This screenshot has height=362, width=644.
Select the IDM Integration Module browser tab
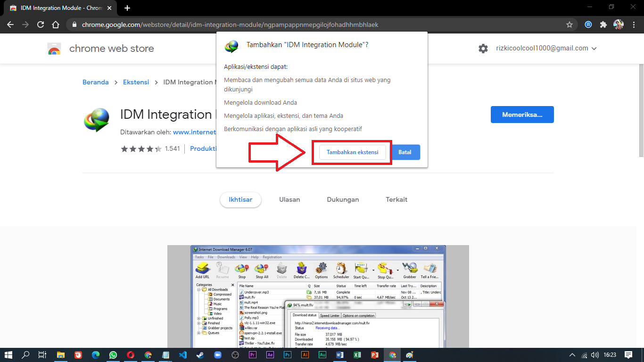[x=61, y=8]
